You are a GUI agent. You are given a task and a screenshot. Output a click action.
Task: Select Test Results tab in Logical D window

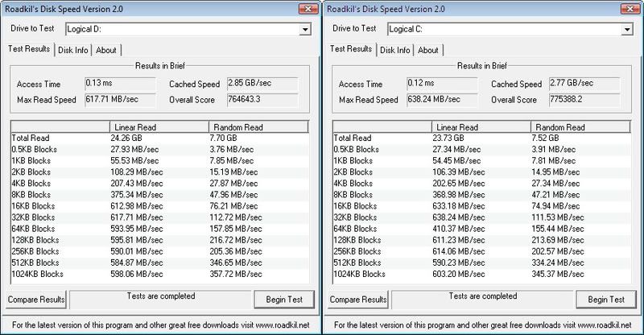(x=29, y=48)
